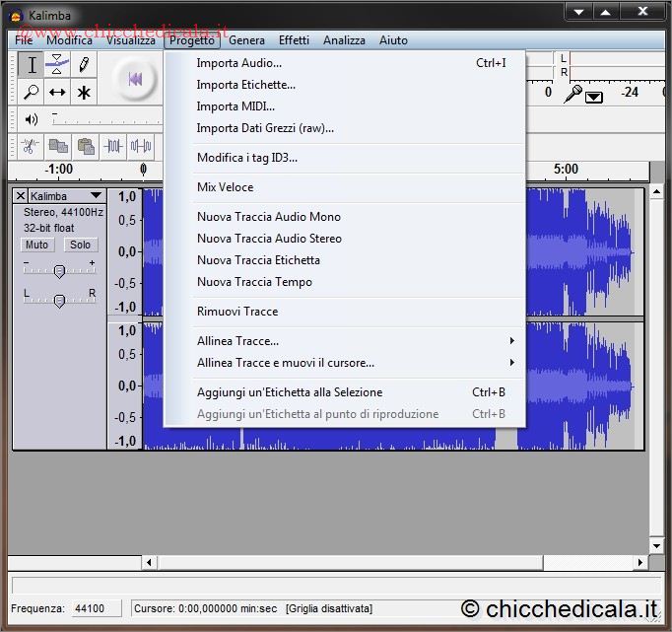Click the Silence audio toolbar icon

click(141, 146)
